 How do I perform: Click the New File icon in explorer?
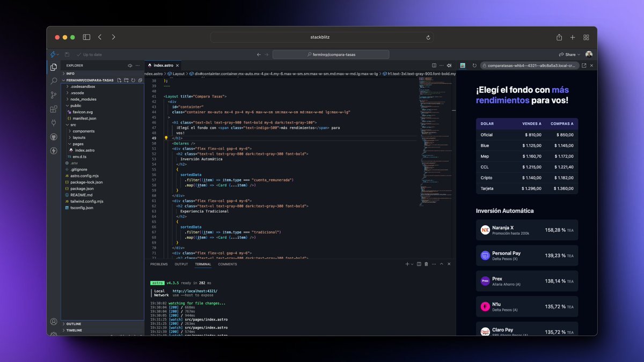[119, 80]
